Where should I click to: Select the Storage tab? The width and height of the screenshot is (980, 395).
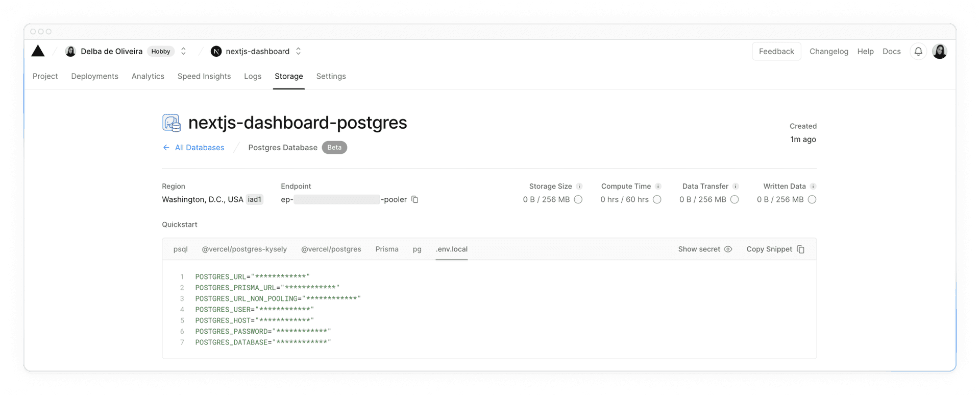coord(289,76)
